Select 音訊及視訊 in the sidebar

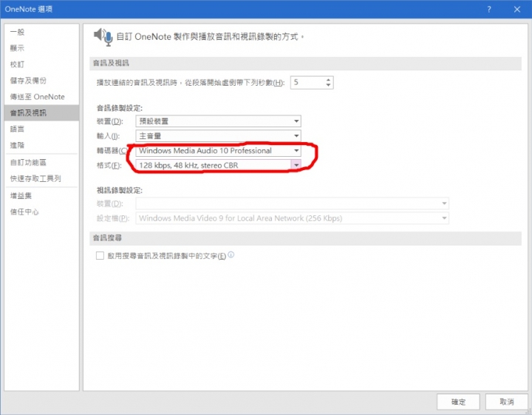pos(41,112)
